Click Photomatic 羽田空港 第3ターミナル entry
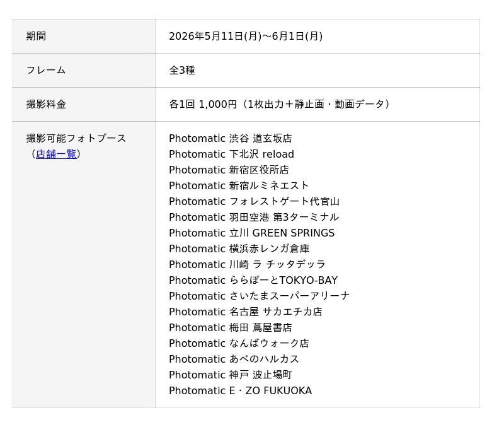The height and width of the screenshot is (427, 504). pos(254,217)
